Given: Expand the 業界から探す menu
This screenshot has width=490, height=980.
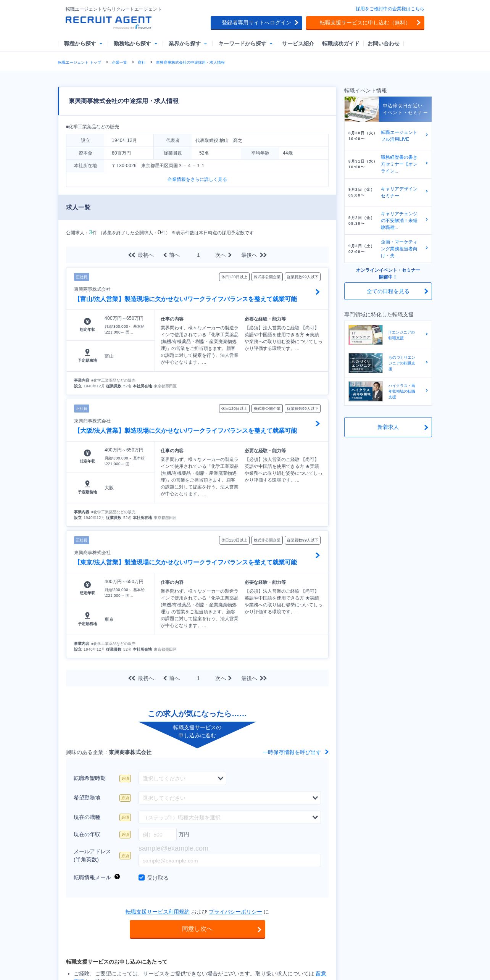Looking at the screenshot, I should tap(187, 44).
